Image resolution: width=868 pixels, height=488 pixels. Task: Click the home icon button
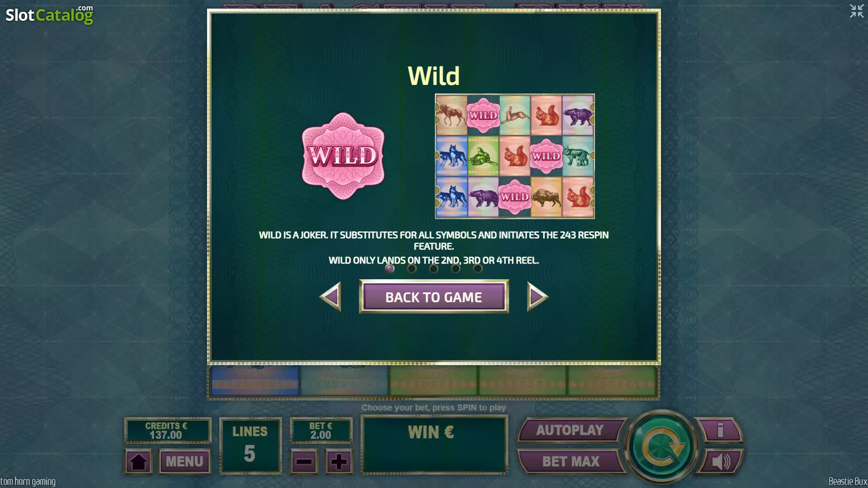tap(138, 462)
